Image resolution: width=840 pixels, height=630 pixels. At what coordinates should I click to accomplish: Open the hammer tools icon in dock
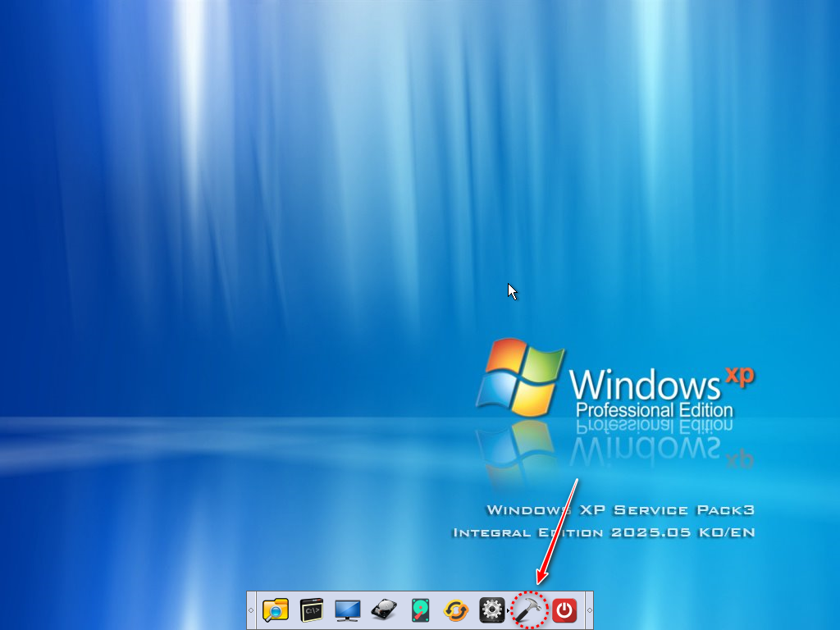coord(528,609)
